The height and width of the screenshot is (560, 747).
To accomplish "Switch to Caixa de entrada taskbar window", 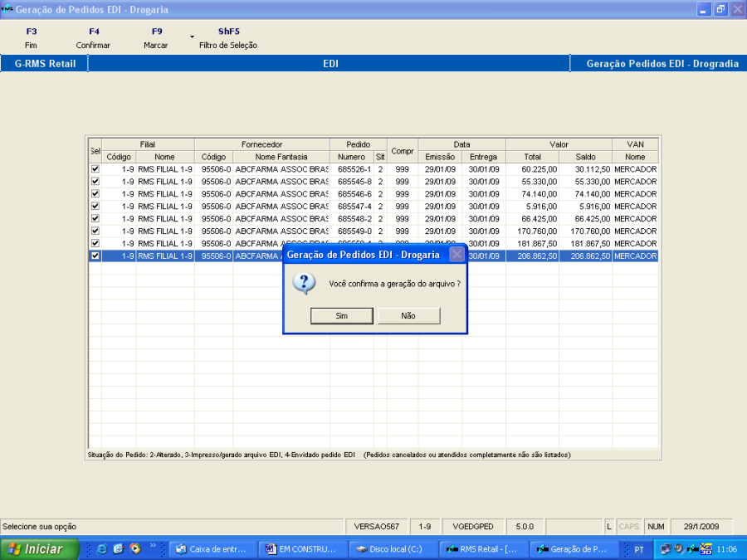I will [x=213, y=549].
